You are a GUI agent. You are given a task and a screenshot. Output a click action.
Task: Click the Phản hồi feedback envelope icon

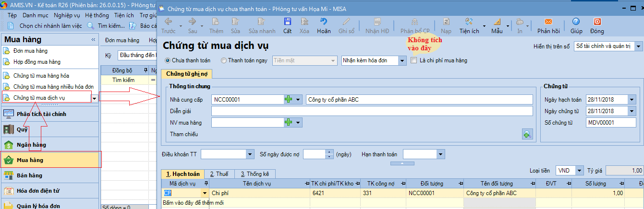548,22
